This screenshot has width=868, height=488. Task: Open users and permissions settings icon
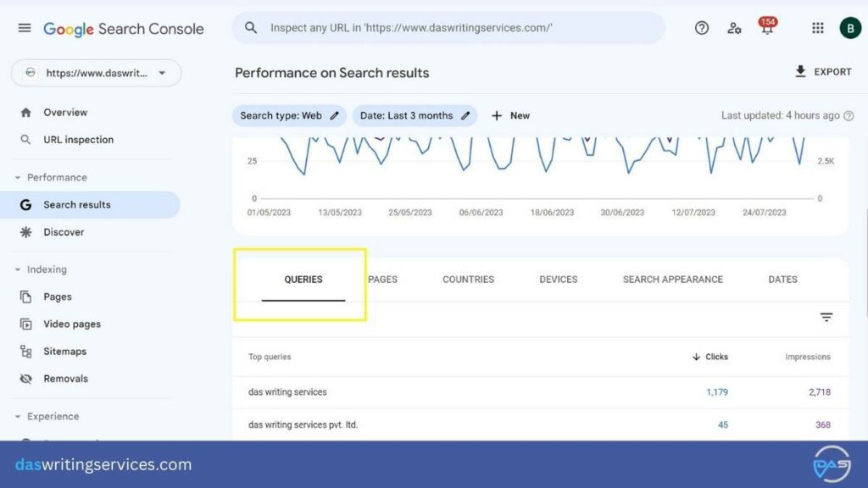(734, 28)
